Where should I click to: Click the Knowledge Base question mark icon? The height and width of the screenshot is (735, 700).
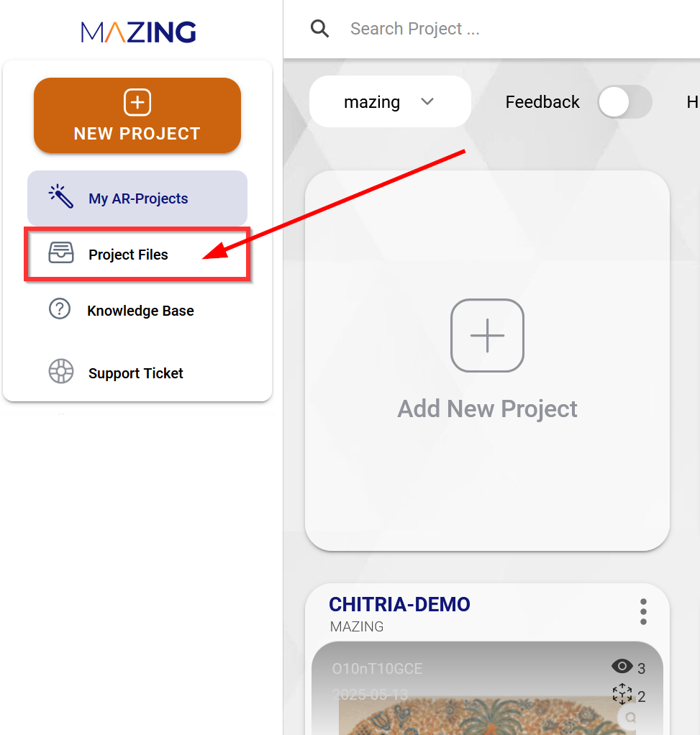coord(60,309)
